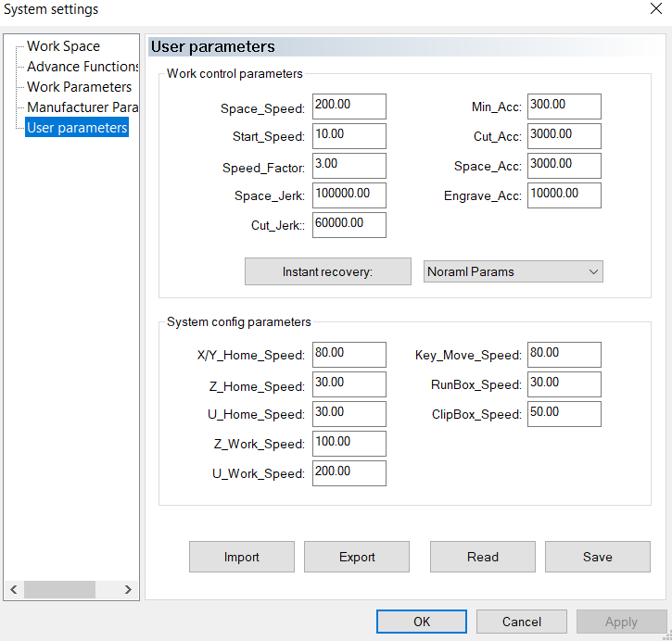The height and width of the screenshot is (641, 672).
Task: Save the user parameters
Action: pyautogui.click(x=598, y=557)
